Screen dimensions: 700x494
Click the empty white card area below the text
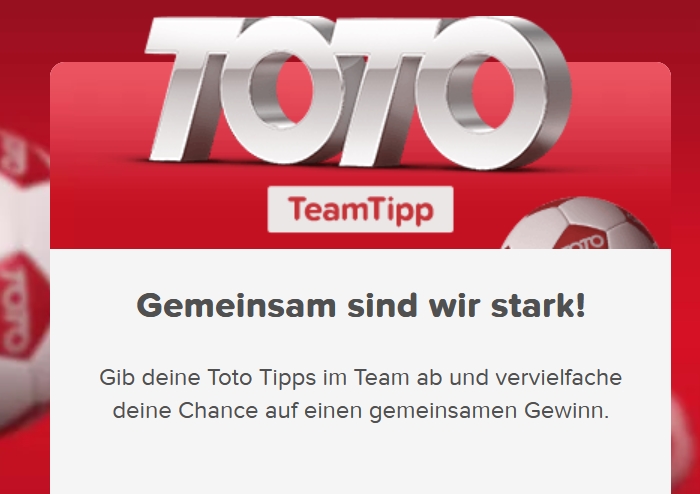(x=360, y=462)
